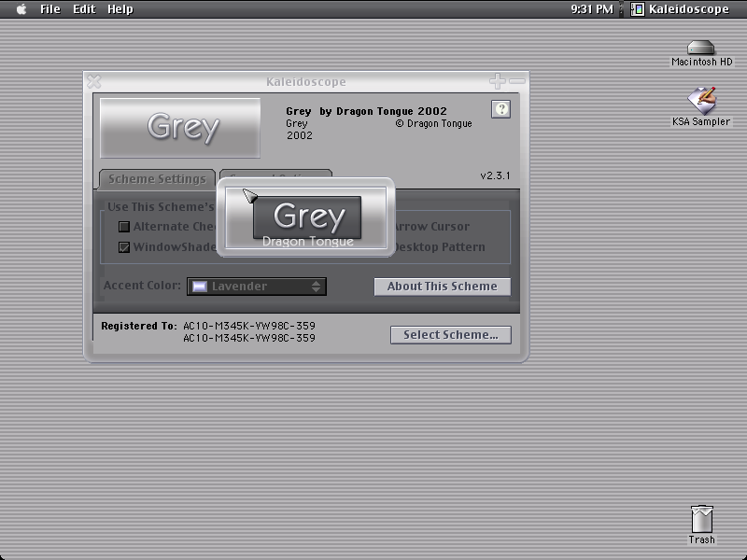Click the Registered To label
This screenshot has width=747, height=560.
(138, 326)
